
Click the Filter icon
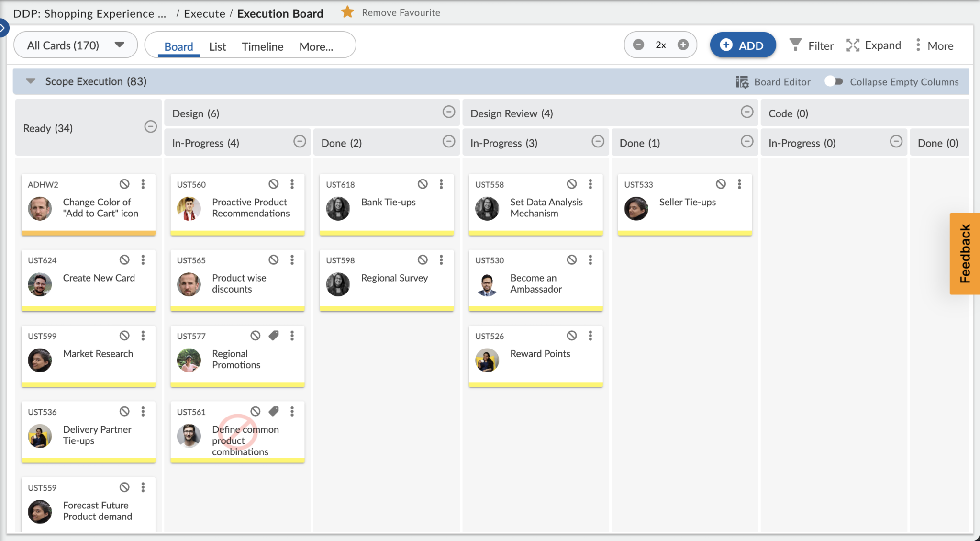pos(796,45)
